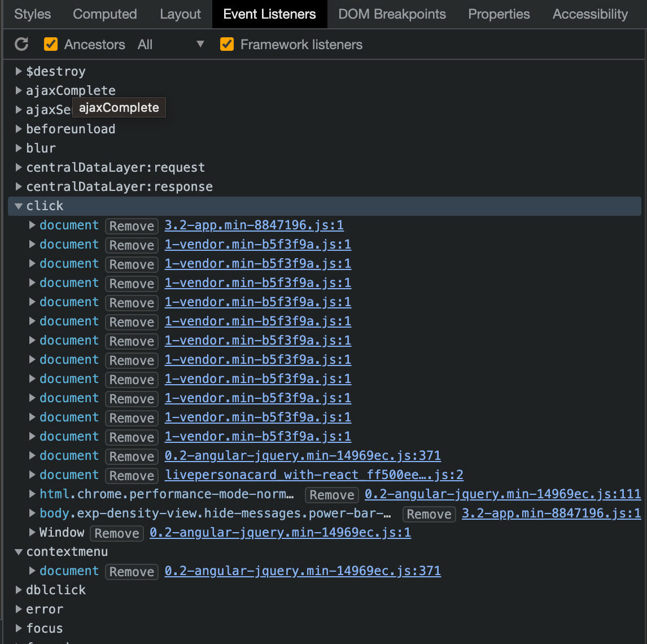This screenshot has height=644, width=647.
Task: Open the DOM Breakpoints tab
Action: 392,14
